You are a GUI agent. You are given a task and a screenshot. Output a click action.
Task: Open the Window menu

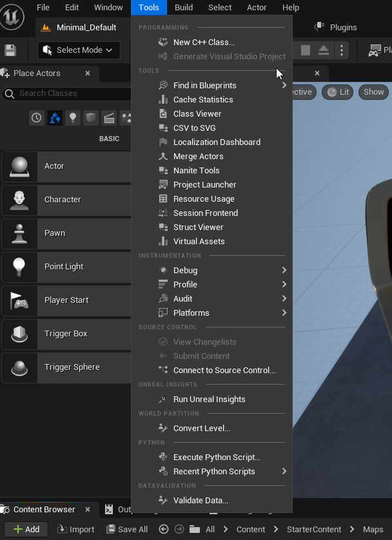(108, 8)
